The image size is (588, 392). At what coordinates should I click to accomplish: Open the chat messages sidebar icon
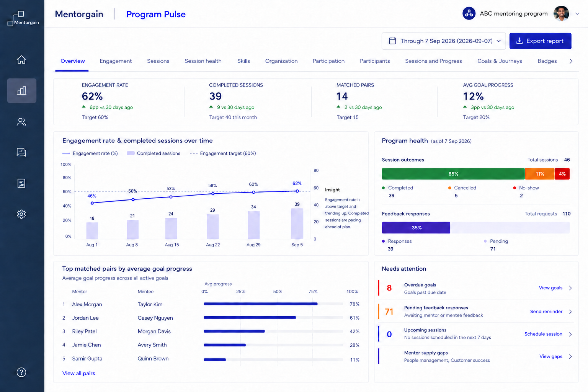coord(21,152)
